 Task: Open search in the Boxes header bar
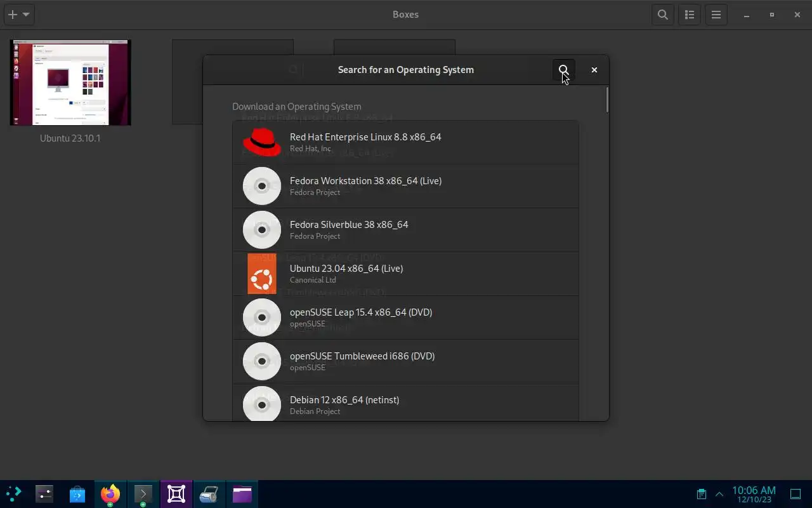coord(663,15)
